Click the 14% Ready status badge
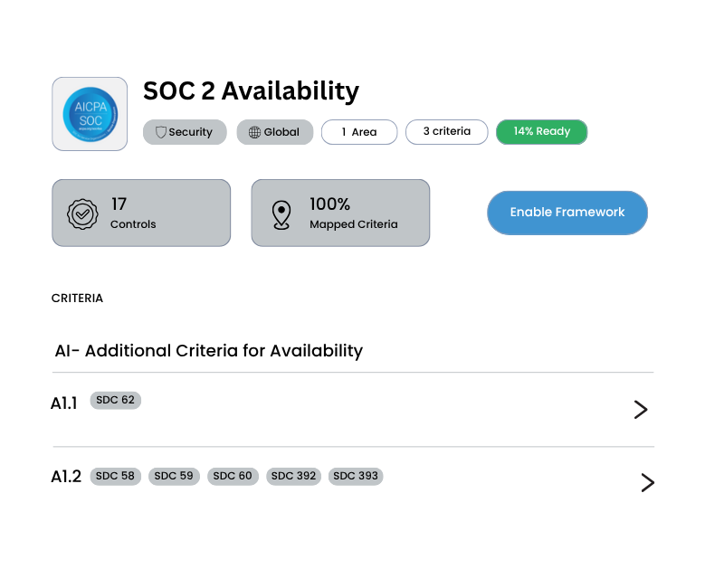724x588 pixels. click(x=541, y=132)
